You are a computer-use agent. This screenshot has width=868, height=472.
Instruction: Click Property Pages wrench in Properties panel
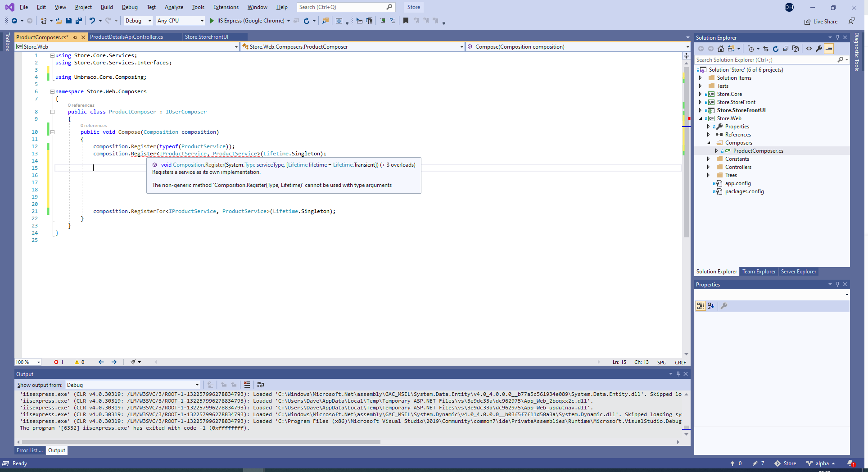pos(724,306)
